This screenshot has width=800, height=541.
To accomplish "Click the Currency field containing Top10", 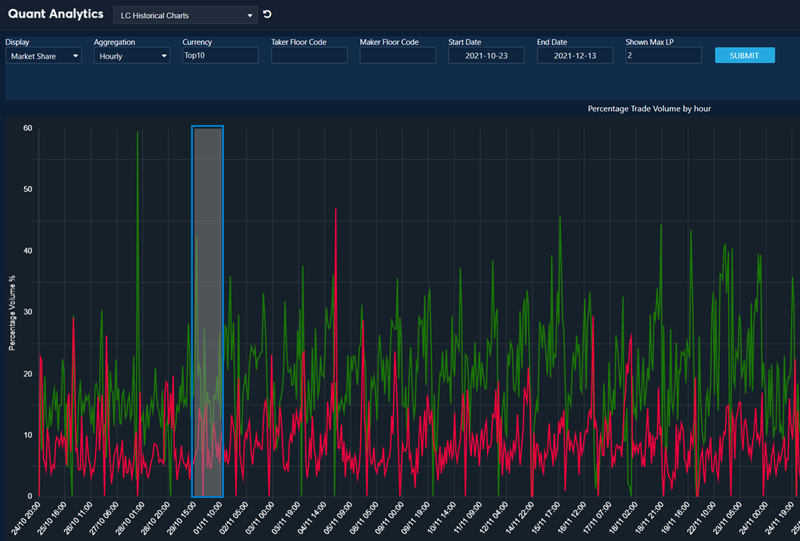I will click(x=220, y=56).
